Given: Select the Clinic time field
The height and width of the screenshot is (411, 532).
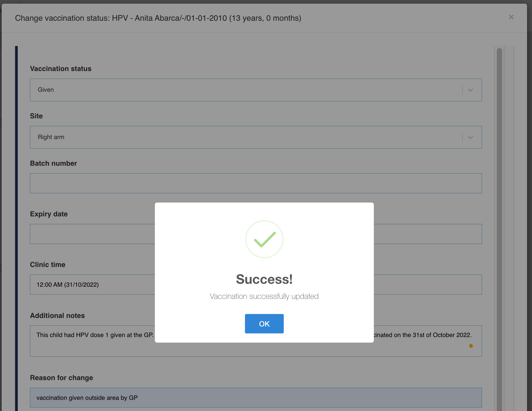Looking at the screenshot, I should [92, 284].
